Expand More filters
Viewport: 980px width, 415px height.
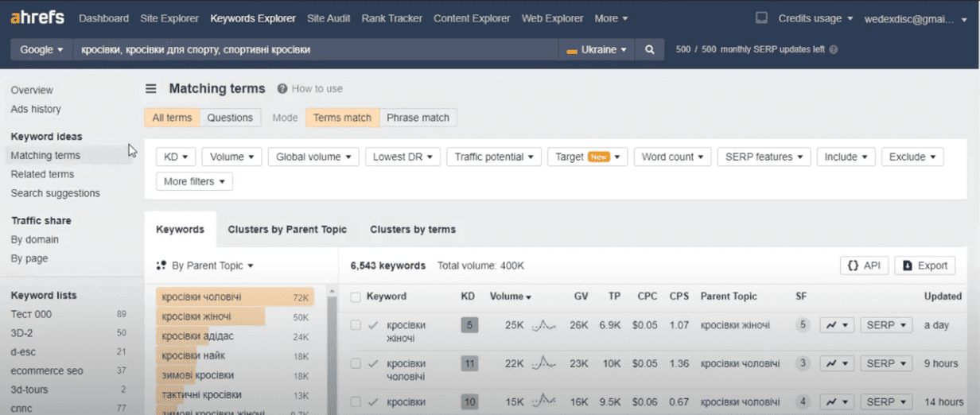tap(194, 181)
